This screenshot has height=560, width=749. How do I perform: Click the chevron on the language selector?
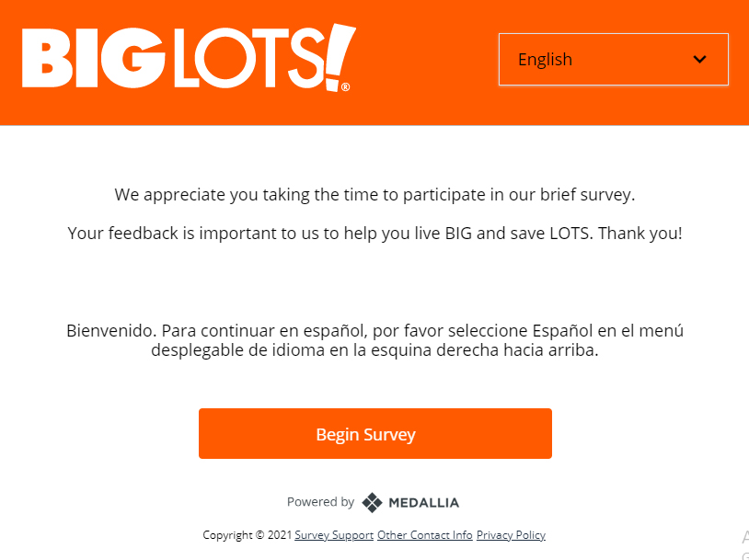(701, 59)
